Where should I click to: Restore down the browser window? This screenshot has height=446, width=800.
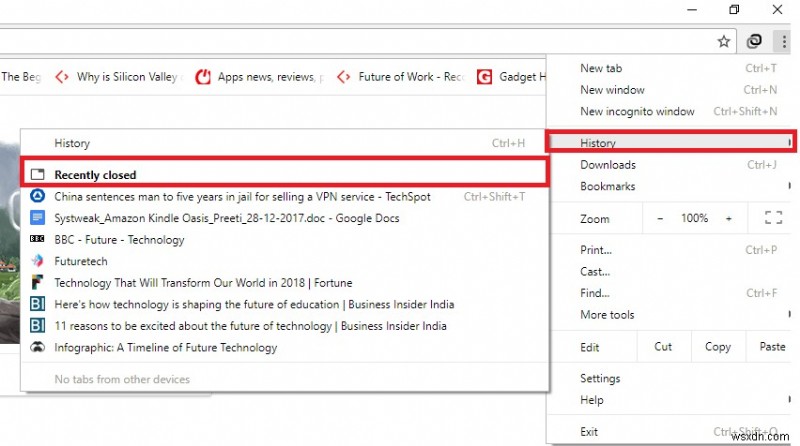[x=734, y=9]
